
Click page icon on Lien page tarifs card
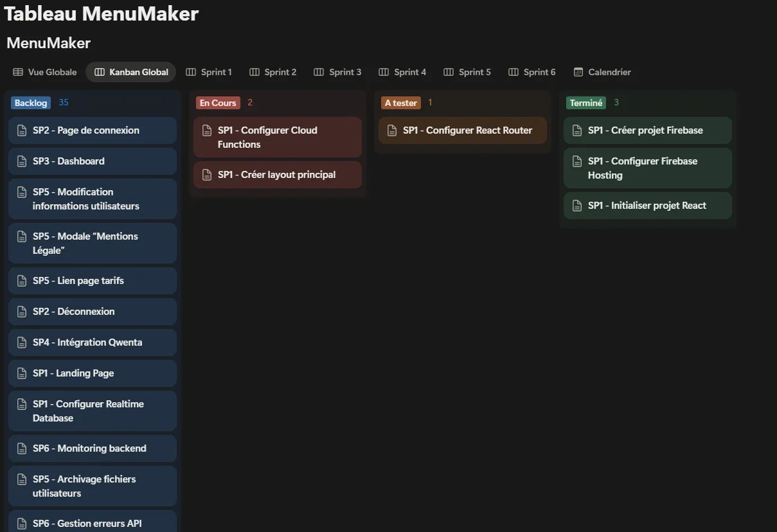22,281
